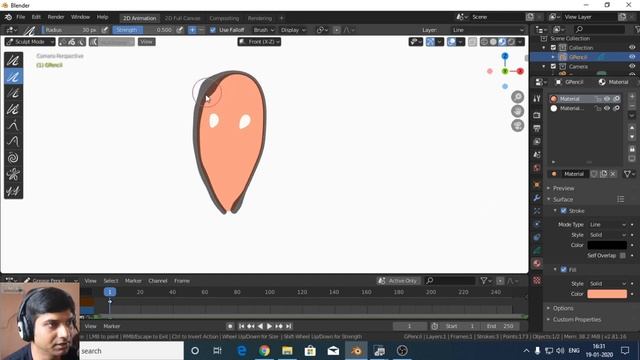640x360 pixels.
Task: Open the Window menu
Action: [x=80, y=17]
